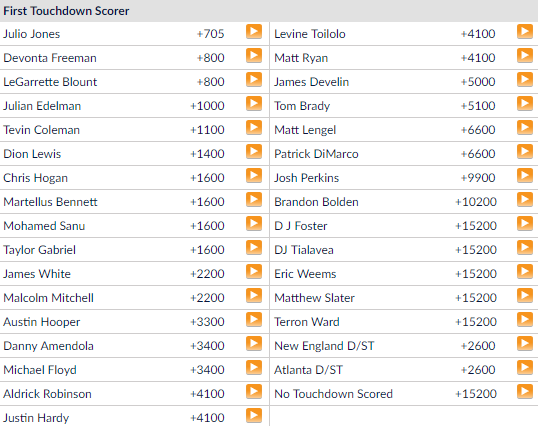The height and width of the screenshot is (426, 538).
Task: Click the arrow beside Patrick DiMarco
Action: (525, 152)
